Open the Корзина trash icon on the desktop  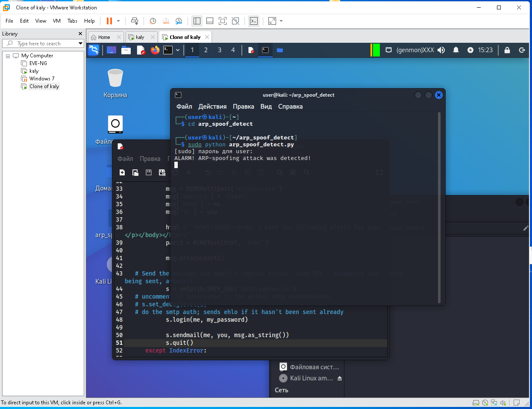pos(115,83)
